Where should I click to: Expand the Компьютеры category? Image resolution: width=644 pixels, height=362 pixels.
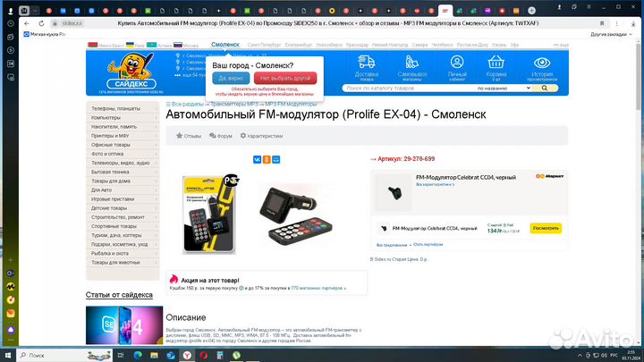point(123,117)
